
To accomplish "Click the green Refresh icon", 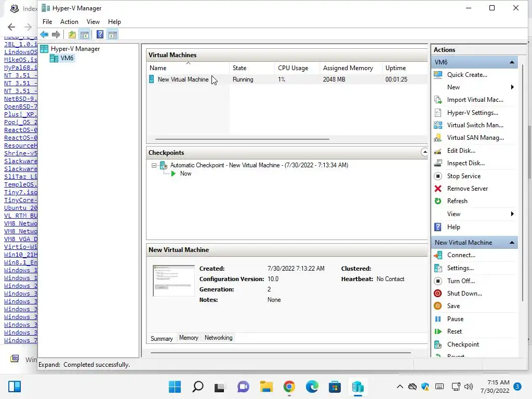I will (x=438, y=201).
